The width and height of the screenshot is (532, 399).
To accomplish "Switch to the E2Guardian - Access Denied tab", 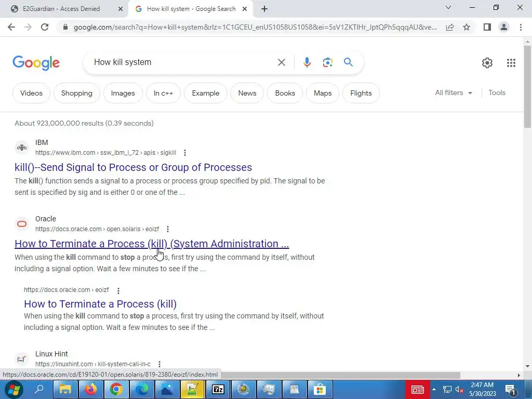I will [x=64, y=9].
